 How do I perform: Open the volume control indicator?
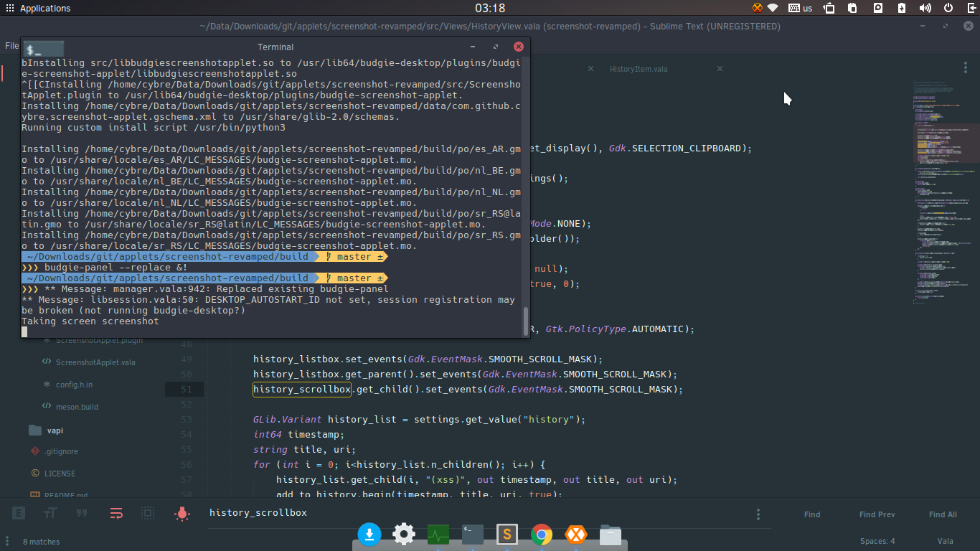pos(925,9)
